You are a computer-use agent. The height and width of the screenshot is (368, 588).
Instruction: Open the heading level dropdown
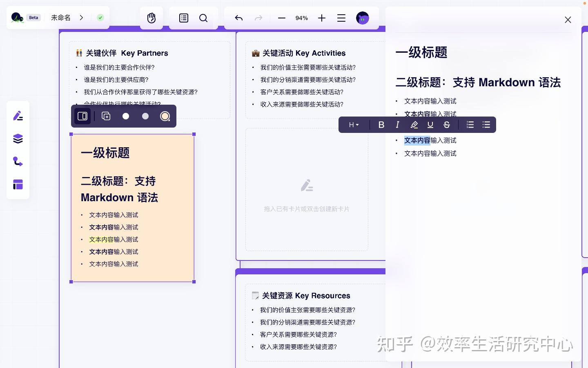(x=354, y=125)
